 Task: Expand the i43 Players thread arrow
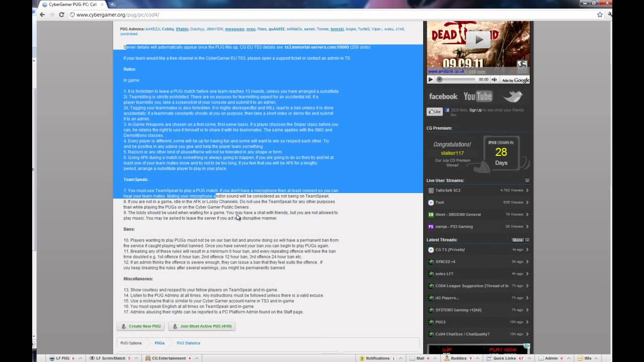[x=527, y=298]
